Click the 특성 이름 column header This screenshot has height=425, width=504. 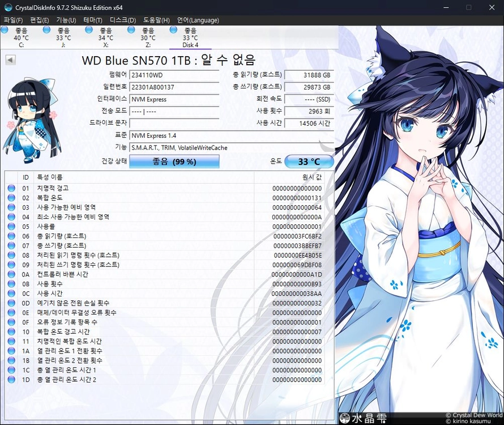tap(50, 177)
